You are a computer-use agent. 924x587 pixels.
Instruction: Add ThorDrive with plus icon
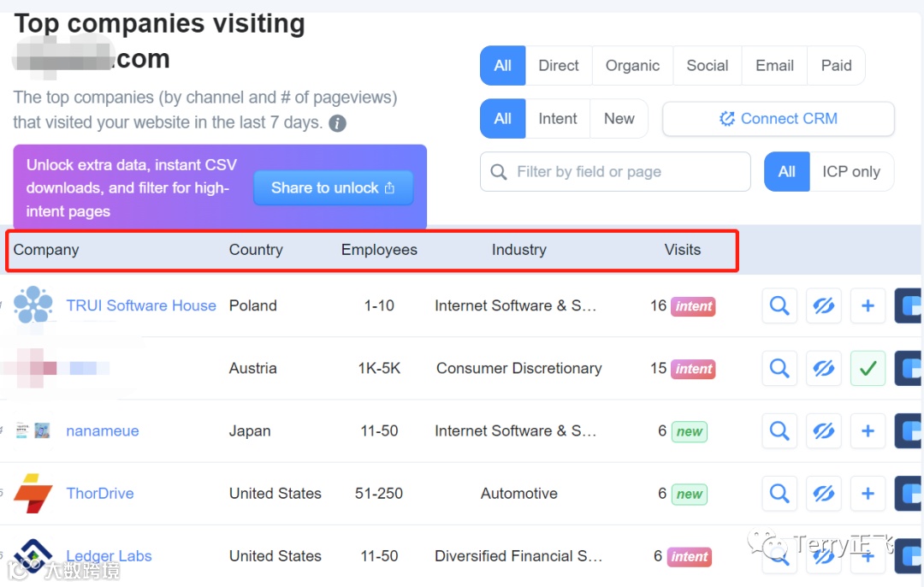tap(868, 493)
